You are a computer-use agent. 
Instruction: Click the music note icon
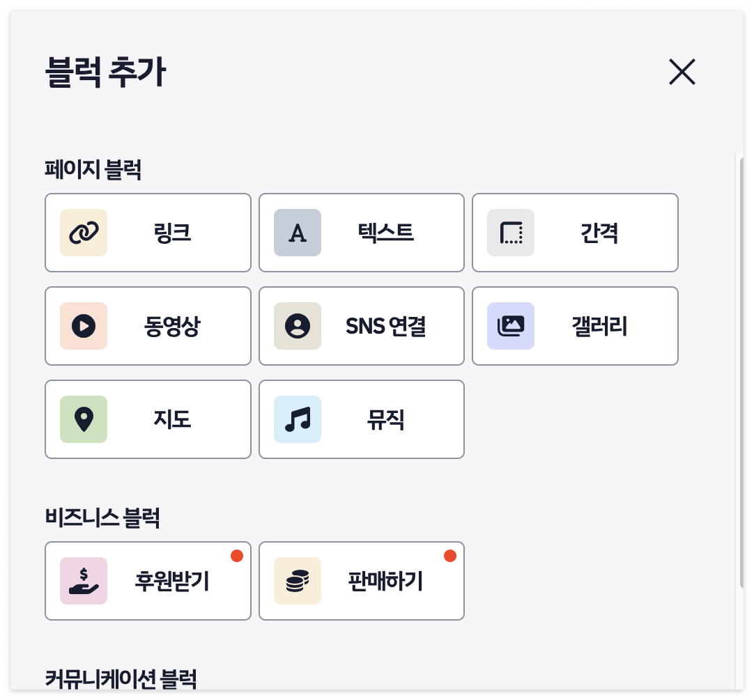pos(298,419)
